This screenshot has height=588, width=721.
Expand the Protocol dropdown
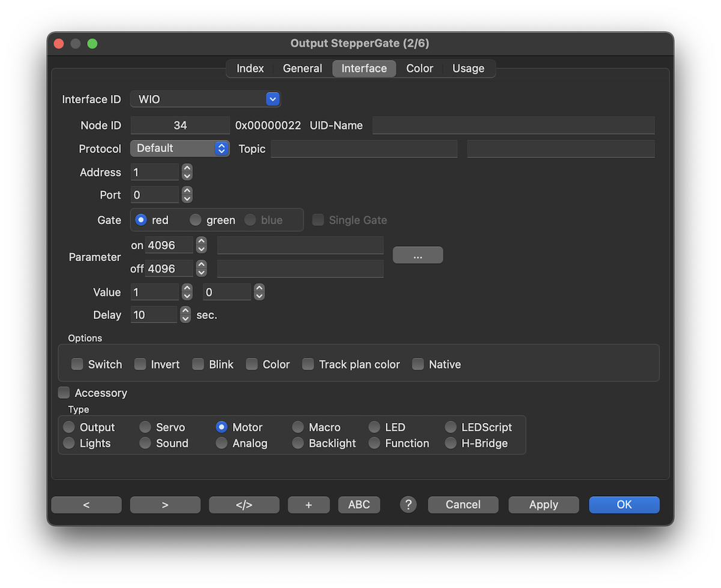180,148
